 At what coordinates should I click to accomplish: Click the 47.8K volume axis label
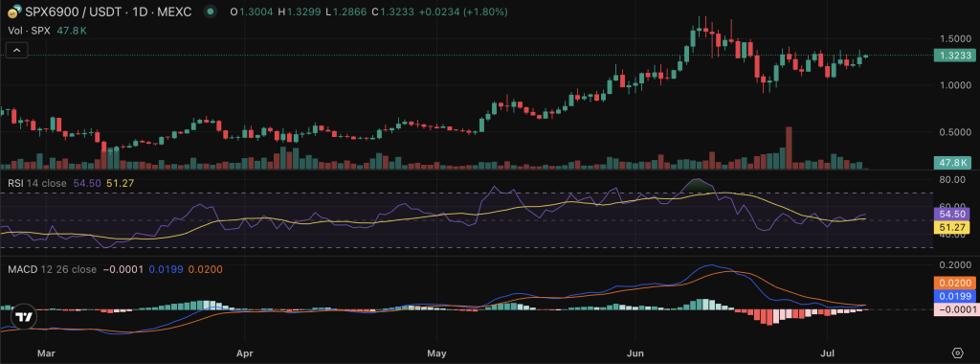pyautogui.click(x=952, y=163)
